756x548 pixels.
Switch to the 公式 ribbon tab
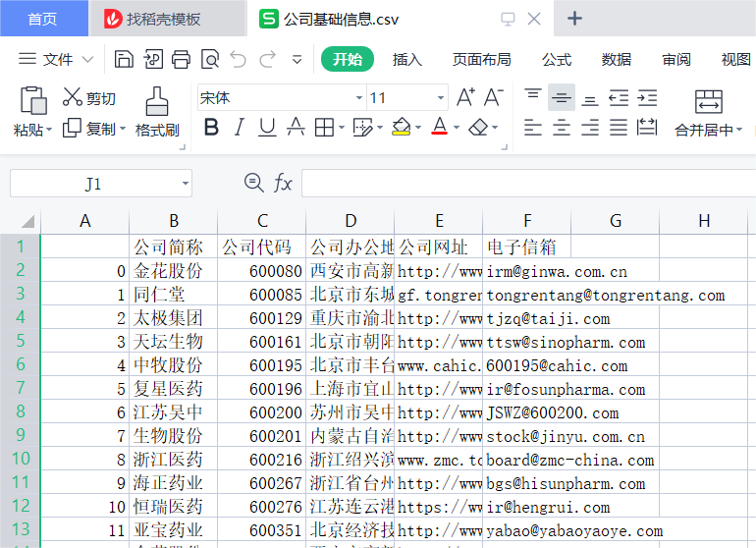557,59
